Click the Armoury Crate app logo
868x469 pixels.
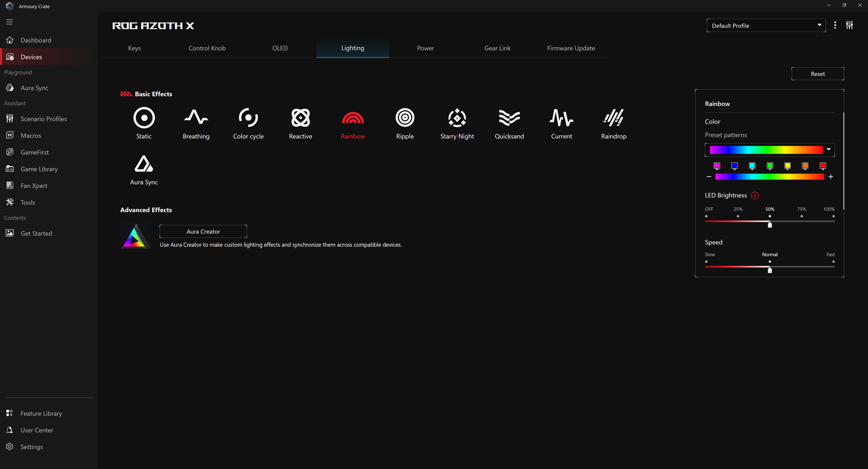coord(9,6)
